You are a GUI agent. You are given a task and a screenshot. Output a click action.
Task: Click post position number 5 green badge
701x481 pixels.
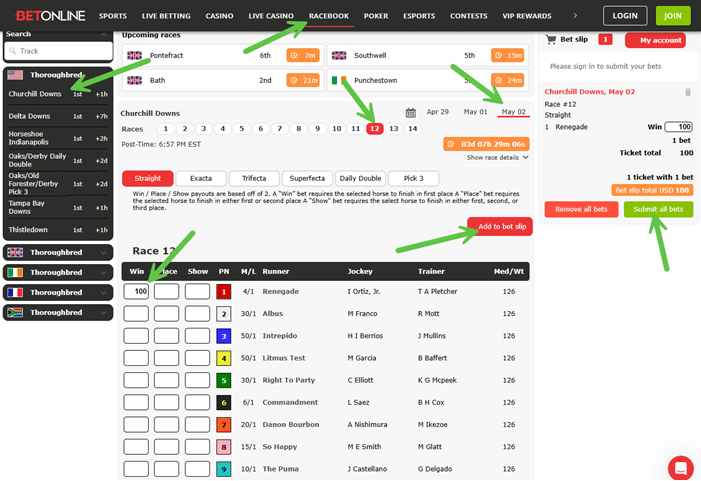click(x=224, y=380)
